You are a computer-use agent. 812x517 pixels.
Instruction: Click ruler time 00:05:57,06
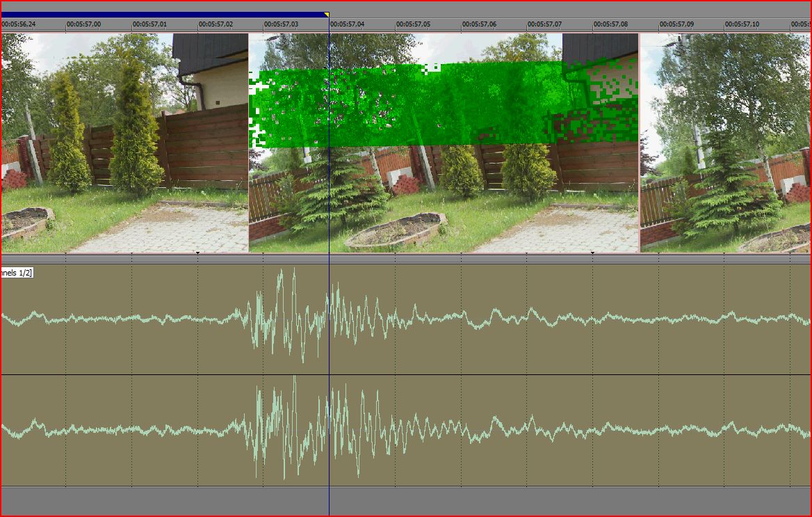click(x=479, y=24)
